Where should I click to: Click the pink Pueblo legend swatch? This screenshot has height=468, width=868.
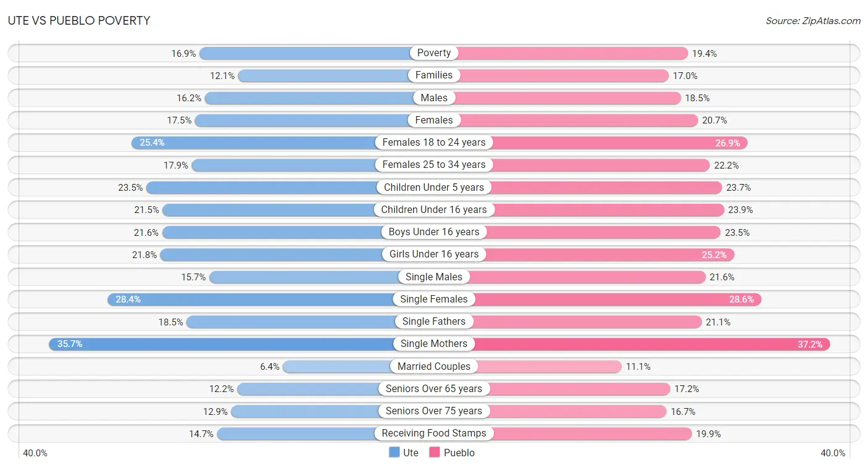click(x=435, y=453)
